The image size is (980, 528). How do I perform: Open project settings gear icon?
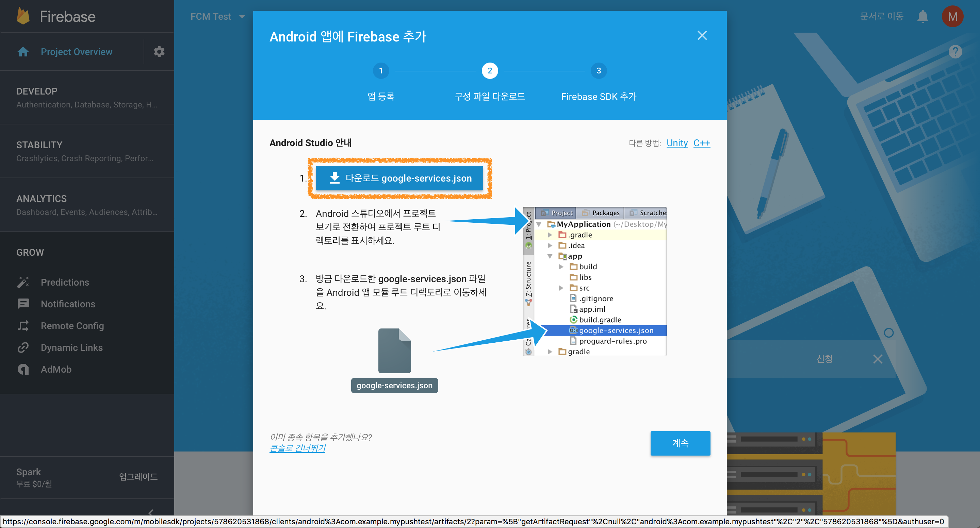click(x=159, y=52)
